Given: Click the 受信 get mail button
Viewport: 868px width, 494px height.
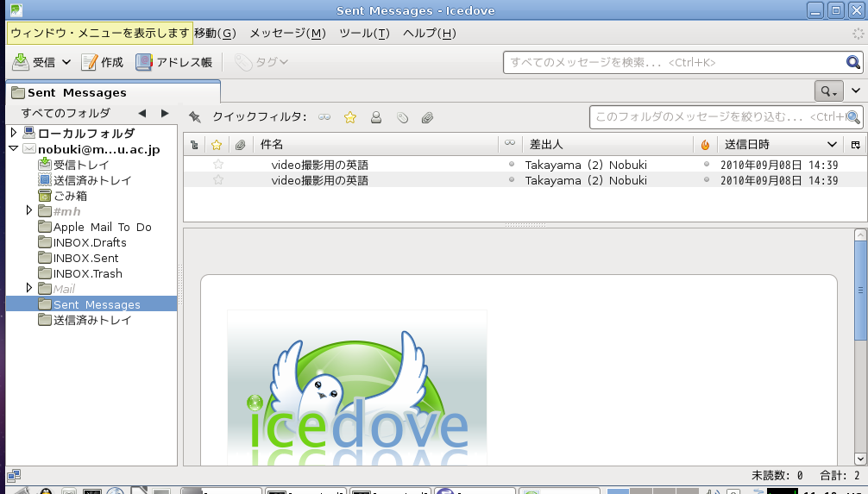Looking at the screenshot, I should click(35, 62).
